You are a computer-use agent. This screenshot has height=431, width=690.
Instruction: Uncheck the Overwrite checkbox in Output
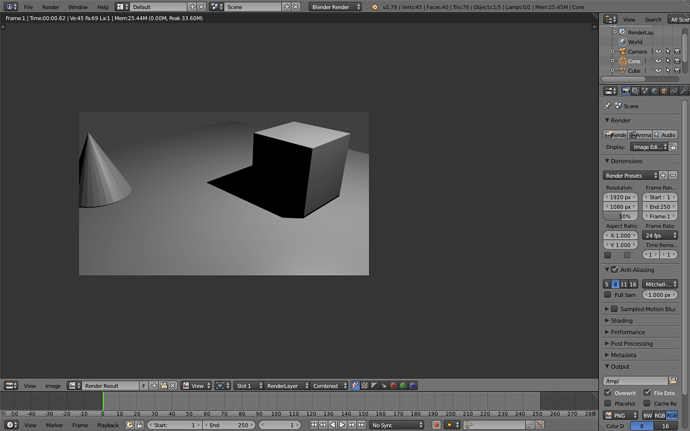click(608, 392)
